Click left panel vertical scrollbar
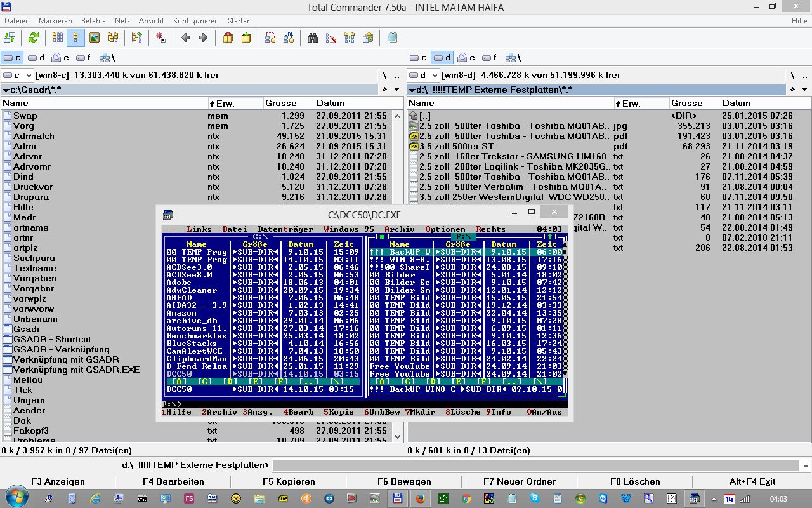812x508 pixels. [x=398, y=276]
